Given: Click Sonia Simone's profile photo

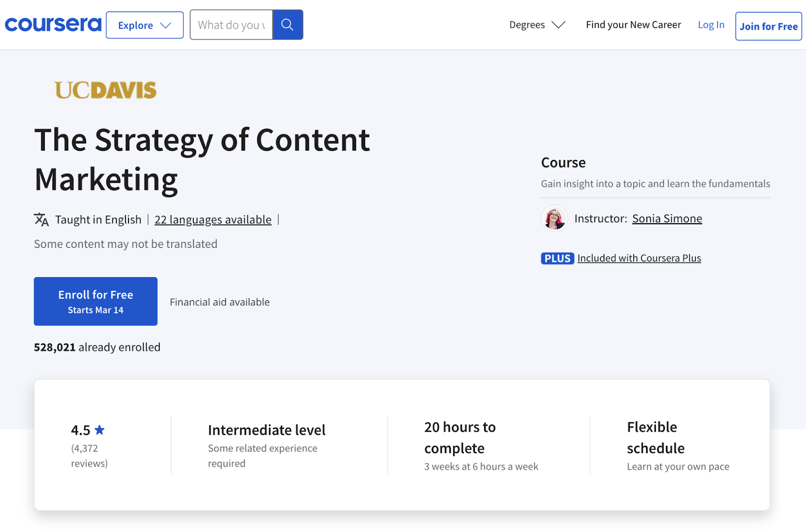Looking at the screenshot, I should pos(554,218).
